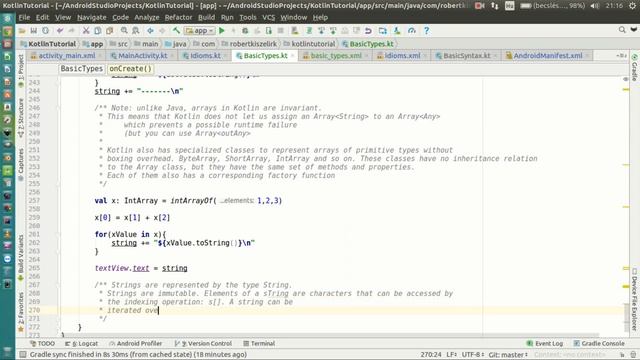Open the line separator LF selector
The height and width of the screenshot is (360, 640).
coord(452,354)
